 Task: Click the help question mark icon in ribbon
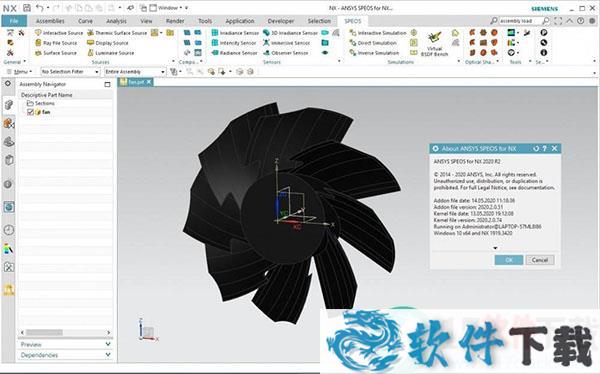click(580, 21)
